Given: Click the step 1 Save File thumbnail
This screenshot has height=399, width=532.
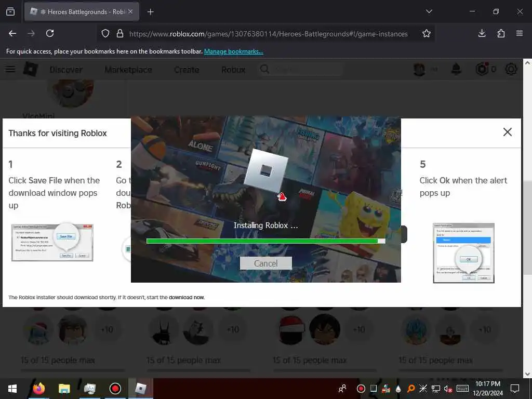Looking at the screenshot, I should (52, 242).
